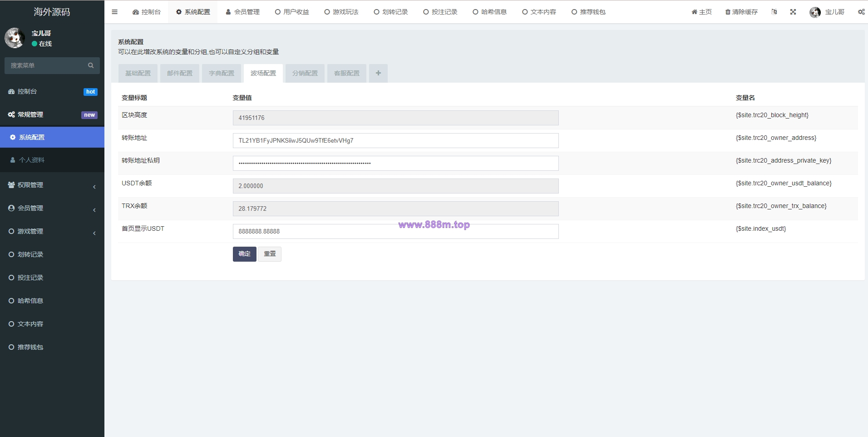The image size is (868, 437).
Task: Toggle fullscreen with the expand icon
Action: (x=793, y=12)
